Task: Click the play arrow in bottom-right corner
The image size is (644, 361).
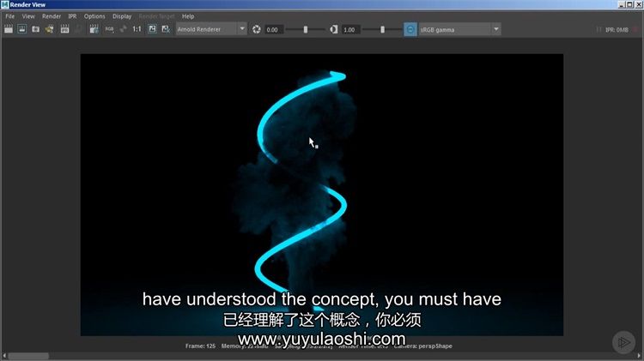Action: pos(623,342)
